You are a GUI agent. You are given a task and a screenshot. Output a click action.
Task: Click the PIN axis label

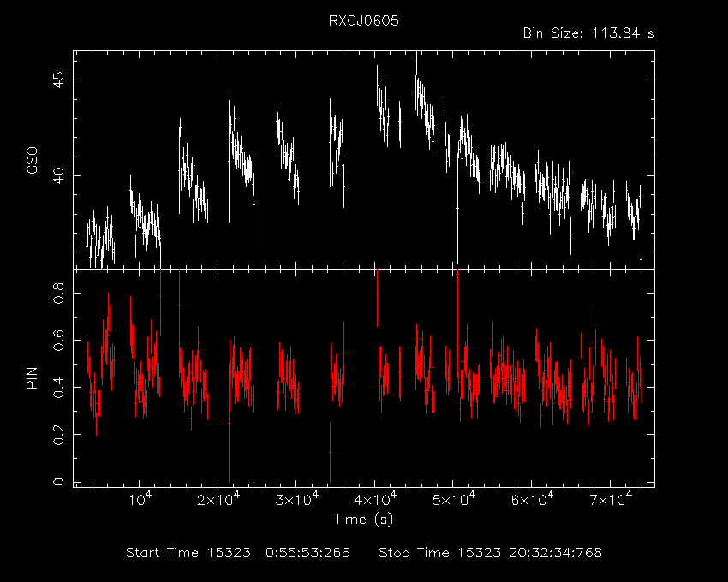(32, 377)
